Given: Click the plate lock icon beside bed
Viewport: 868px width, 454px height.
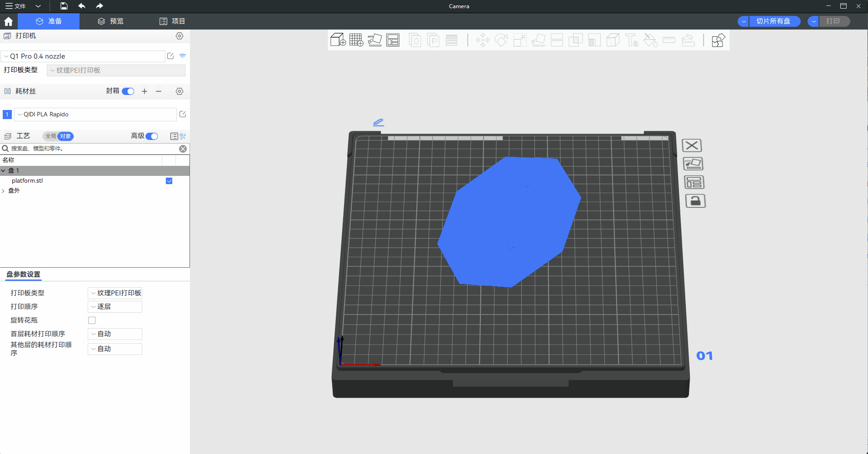Looking at the screenshot, I should coord(695,201).
